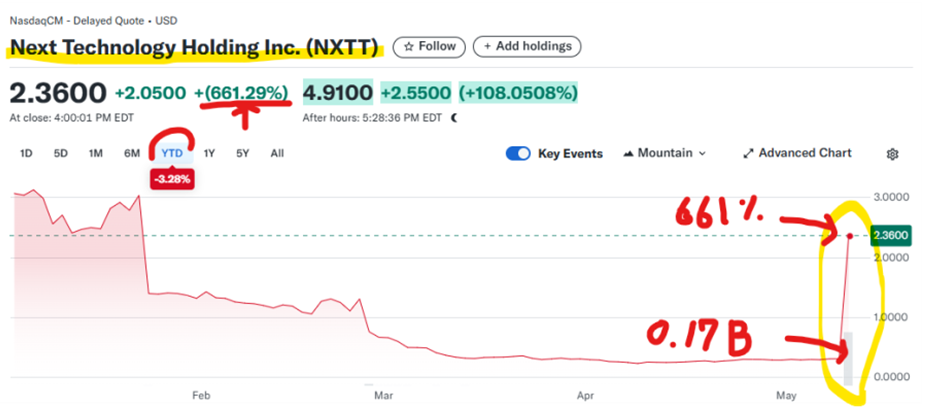Click the 2.3600 price label on the chart axis

[891, 236]
